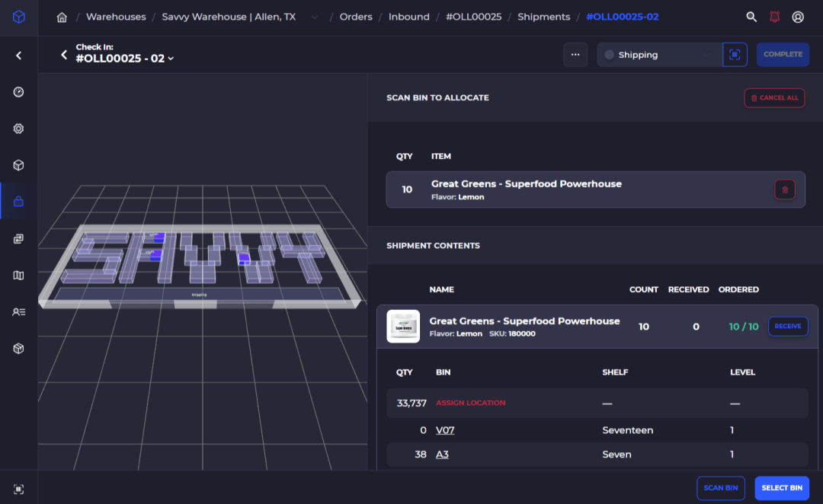Open the Shipping location dropdown
823x504 pixels.
tap(660, 55)
